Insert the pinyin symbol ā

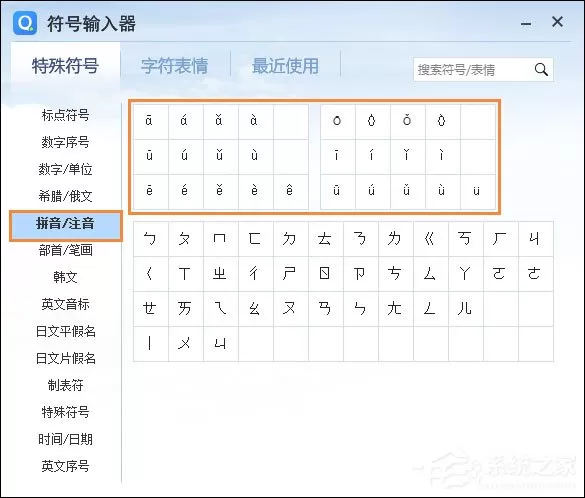149,120
